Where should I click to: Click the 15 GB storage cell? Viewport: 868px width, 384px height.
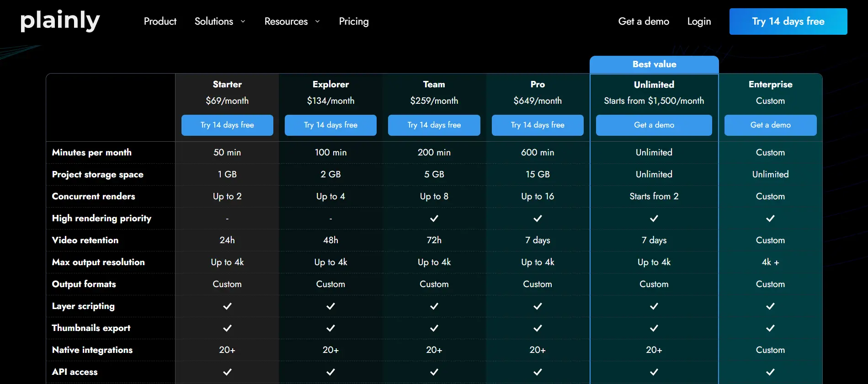[538, 174]
